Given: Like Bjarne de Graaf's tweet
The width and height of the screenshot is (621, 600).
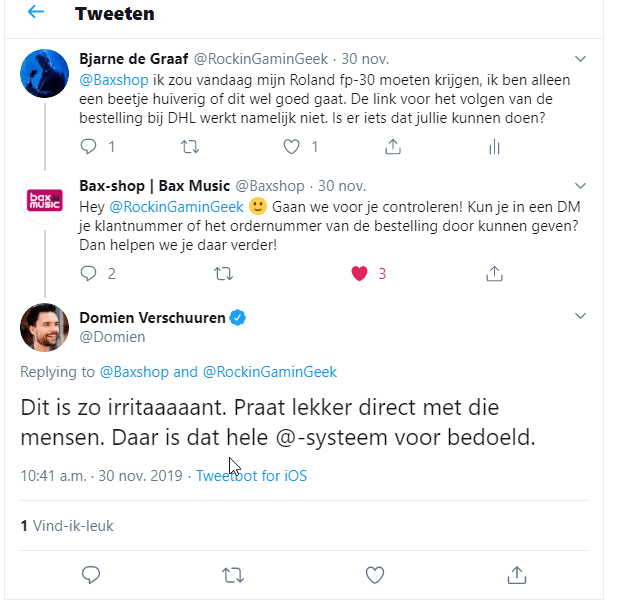Looking at the screenshot, I should point(292,147).
